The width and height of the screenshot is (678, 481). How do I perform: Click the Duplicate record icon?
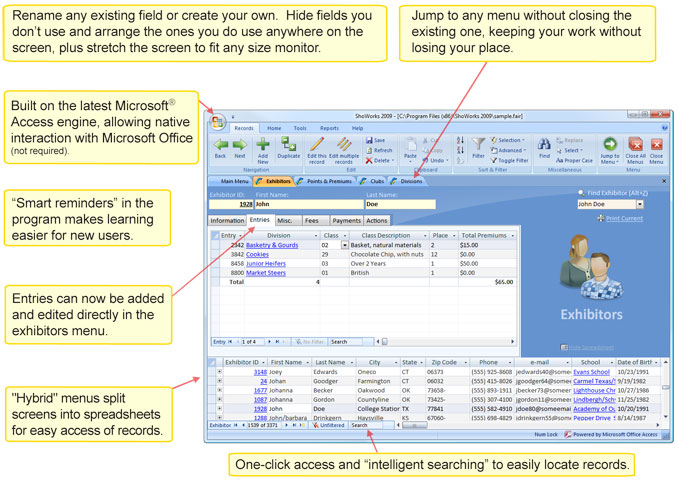[x=289, y=145]
